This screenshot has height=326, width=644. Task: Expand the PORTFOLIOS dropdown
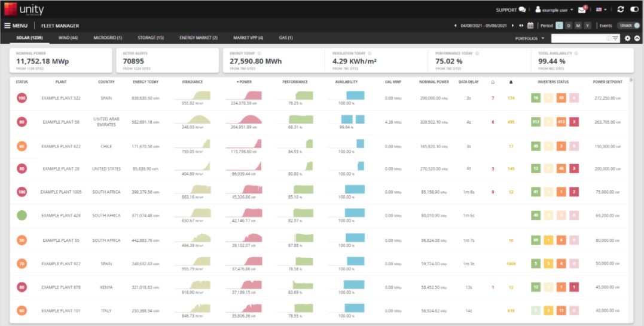(530, 38)
